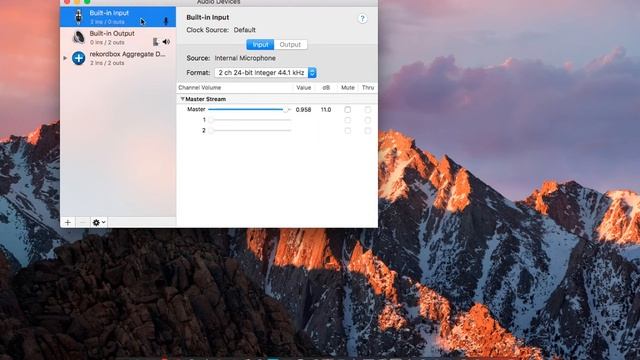640x360 pixels.
Task: Click the "2 ins / 2 outs" text
Action: [107, 63]
